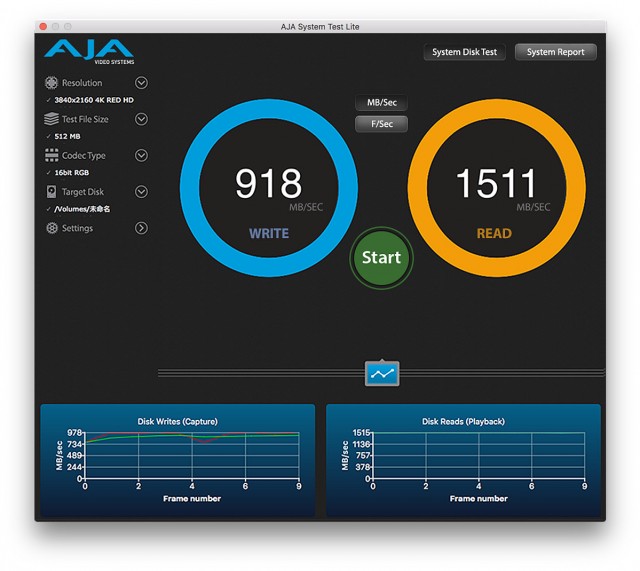
Task: Expand the Target Disk dropdown arrow
Action: click(141, 192)
